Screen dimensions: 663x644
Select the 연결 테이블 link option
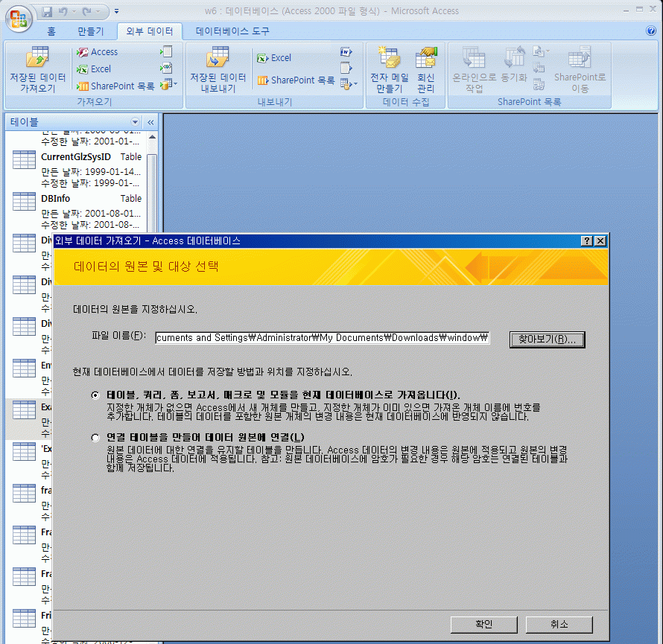pyautogui.click(x=95, y=438)
